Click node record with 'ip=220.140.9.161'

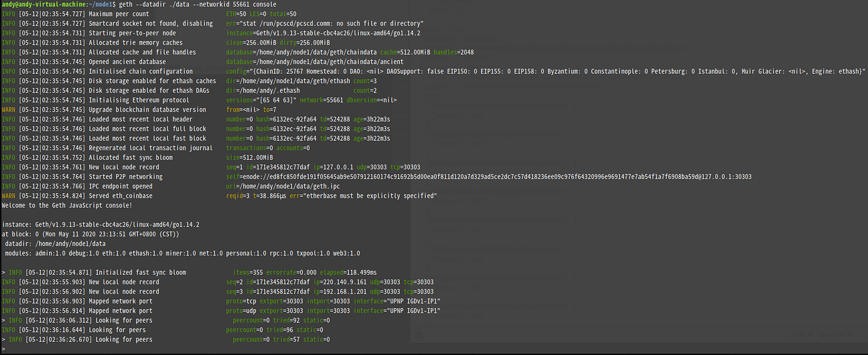coord(218,282)
